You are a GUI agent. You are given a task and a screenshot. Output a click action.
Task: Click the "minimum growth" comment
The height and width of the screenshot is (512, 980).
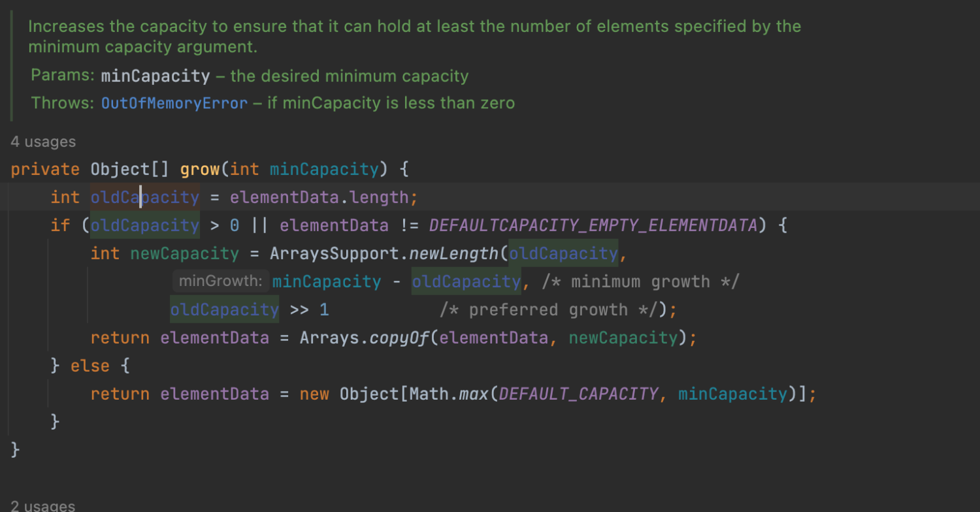(x=640, y=281)
